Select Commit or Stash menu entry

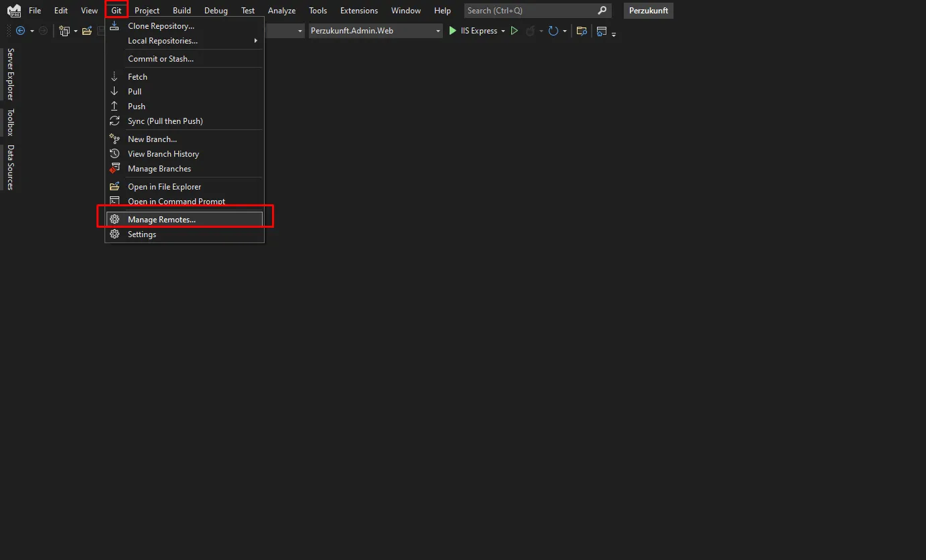184,59
